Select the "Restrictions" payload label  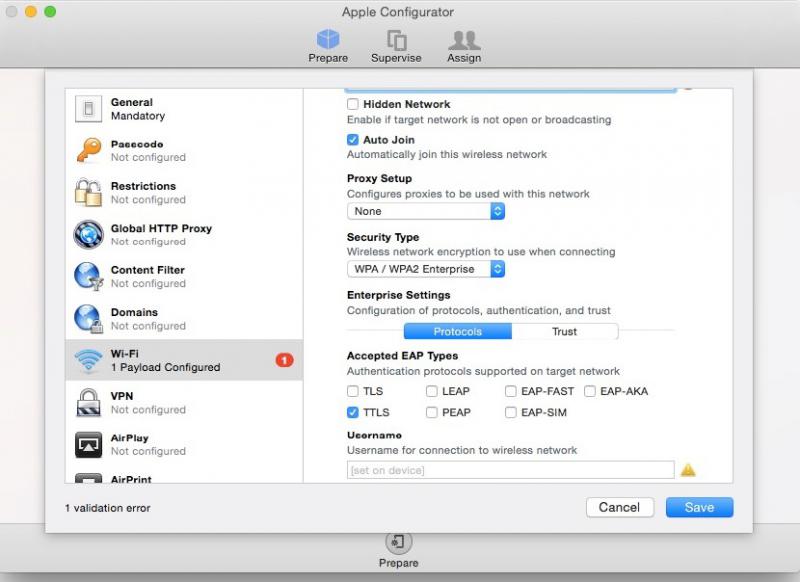coord(143,186)
